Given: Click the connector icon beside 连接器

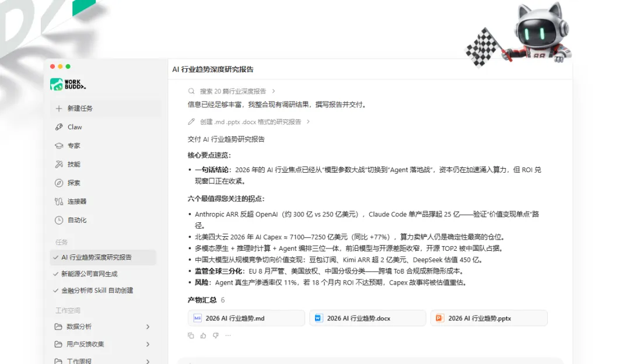Looking at the screenshot, I should point(59,201).
